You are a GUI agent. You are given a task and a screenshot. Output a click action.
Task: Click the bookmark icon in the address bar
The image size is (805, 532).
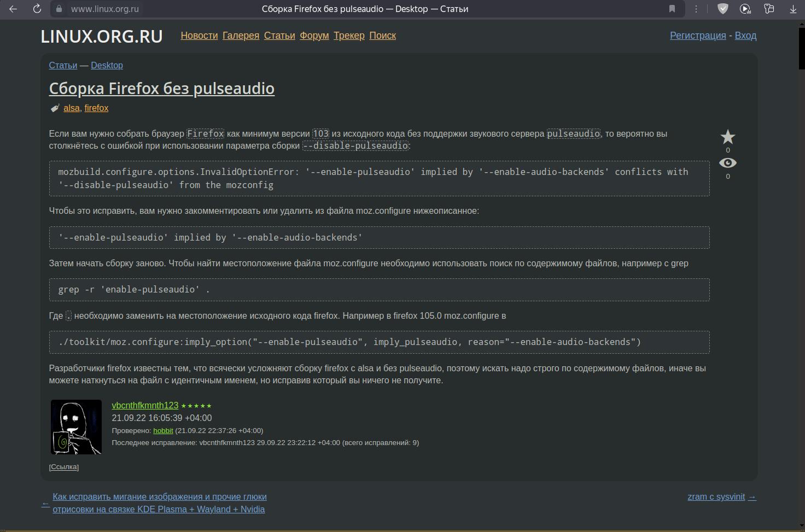point(672,9)
